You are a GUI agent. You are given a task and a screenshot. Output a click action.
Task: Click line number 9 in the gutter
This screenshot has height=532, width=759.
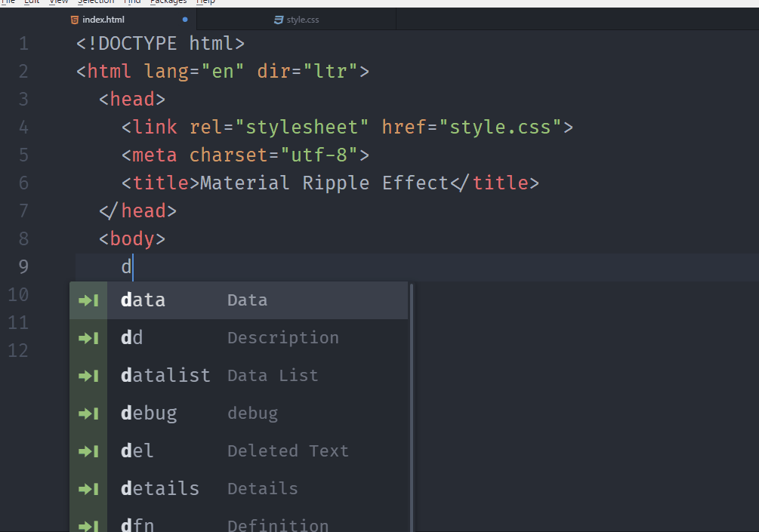click(23, 266)
